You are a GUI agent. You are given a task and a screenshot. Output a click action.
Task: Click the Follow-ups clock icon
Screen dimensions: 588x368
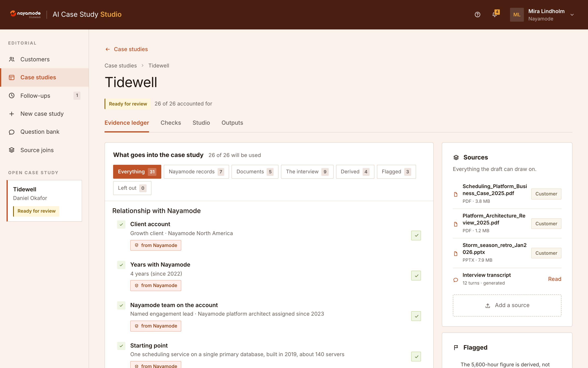pos(12,96)
